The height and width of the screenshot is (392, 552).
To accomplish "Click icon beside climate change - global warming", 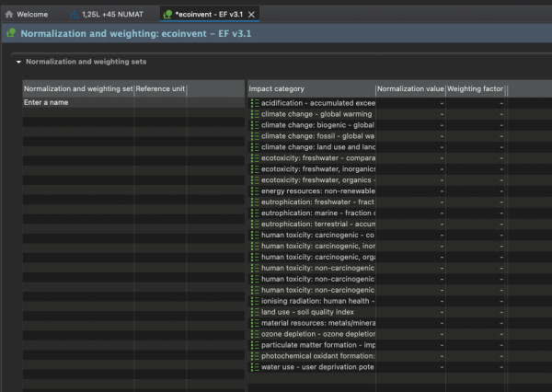I will (x=255, y=114).
